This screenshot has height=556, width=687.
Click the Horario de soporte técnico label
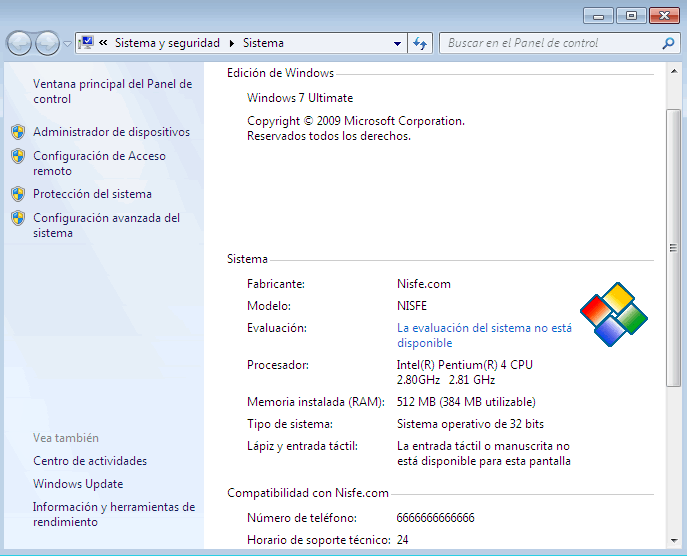pyautogui.click(x=319, y=540)
